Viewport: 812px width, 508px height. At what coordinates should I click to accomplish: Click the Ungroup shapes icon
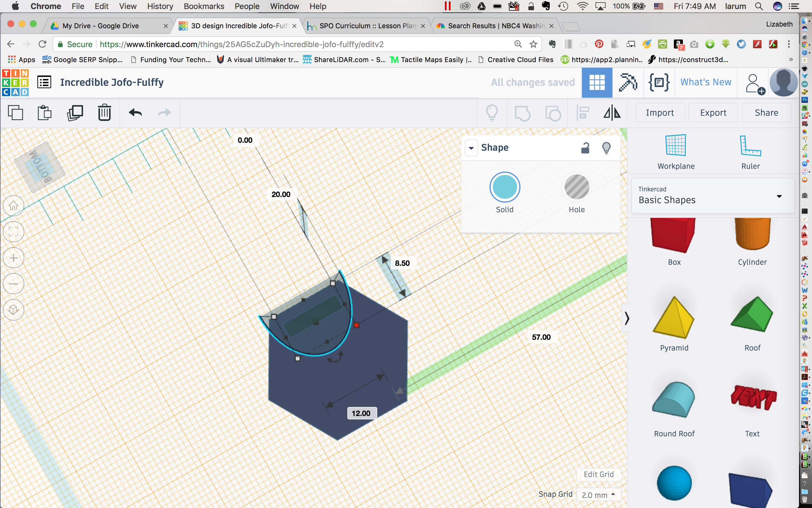pyautogui.click(x=553, y=113)
